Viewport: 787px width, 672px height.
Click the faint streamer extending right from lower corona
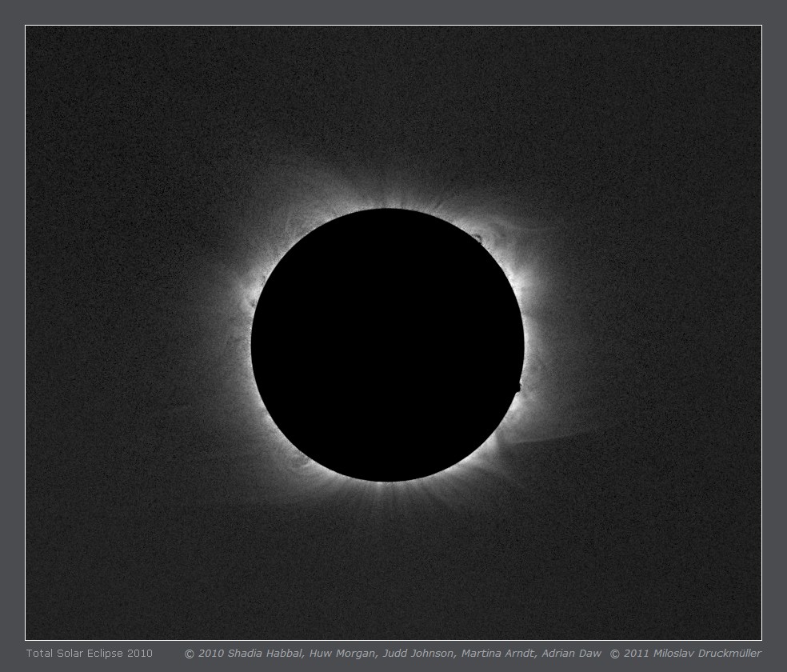pyautogui.click(x=560, y=438)
